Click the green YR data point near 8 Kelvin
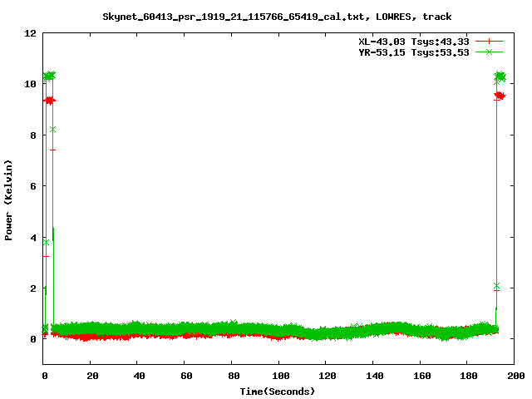This screenshot has width=532, height=399. [52, 130]
